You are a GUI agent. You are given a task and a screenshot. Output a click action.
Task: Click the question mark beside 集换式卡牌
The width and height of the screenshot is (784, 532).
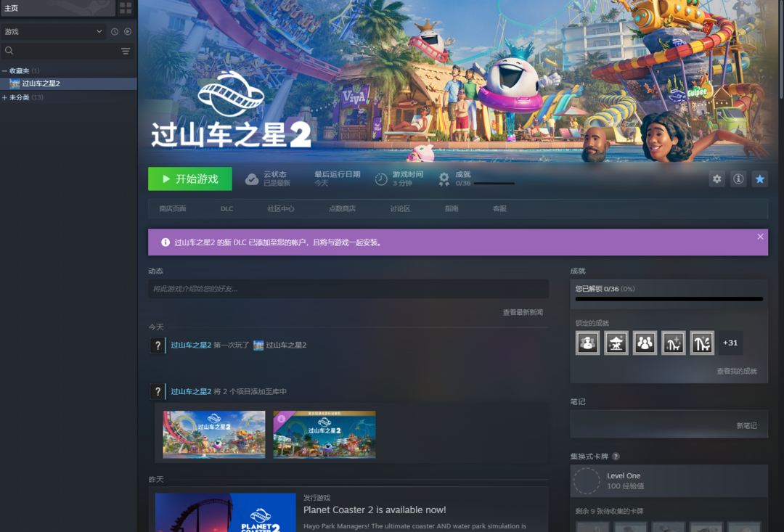(616, 457)
